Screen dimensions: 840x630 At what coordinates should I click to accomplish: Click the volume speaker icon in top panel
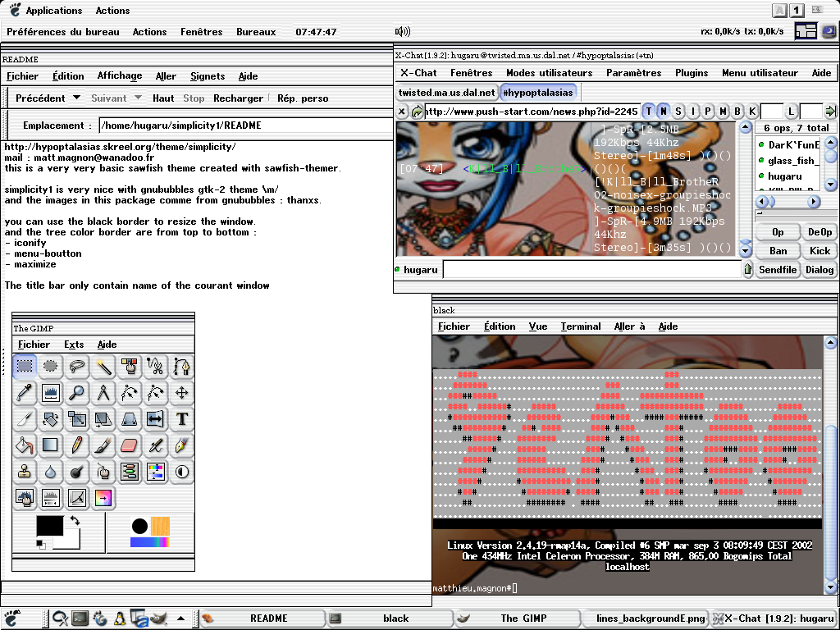tap(402, 32)
